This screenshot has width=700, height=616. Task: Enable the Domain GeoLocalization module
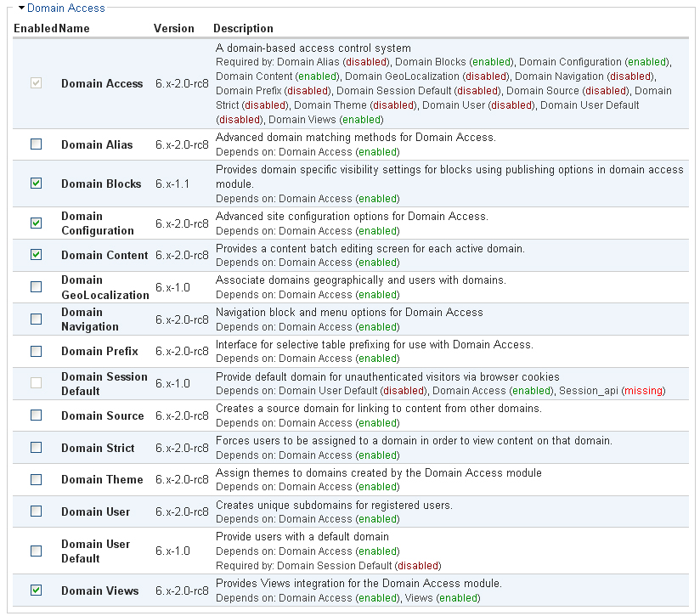[x=36, y=286]
